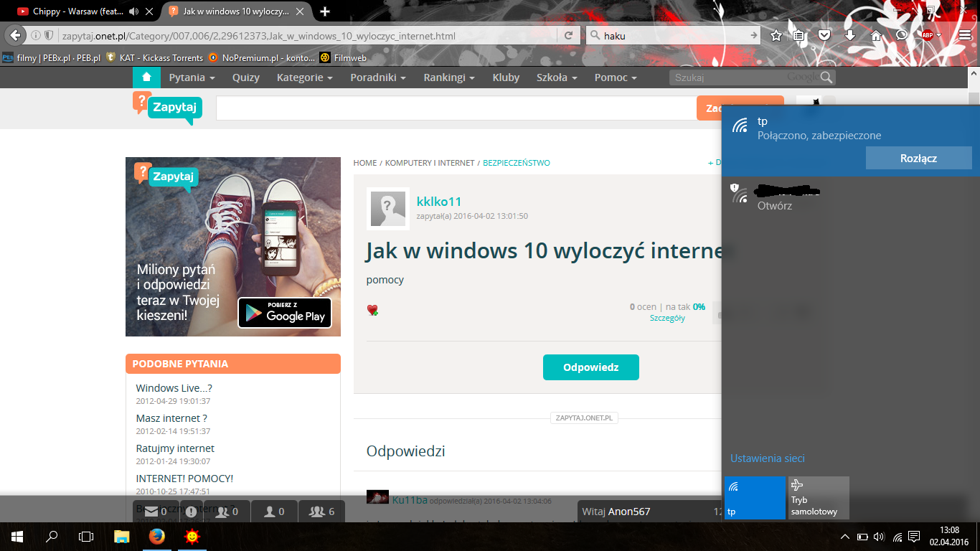Open the Adblock Plus dropdown arrow

point(938,36)
